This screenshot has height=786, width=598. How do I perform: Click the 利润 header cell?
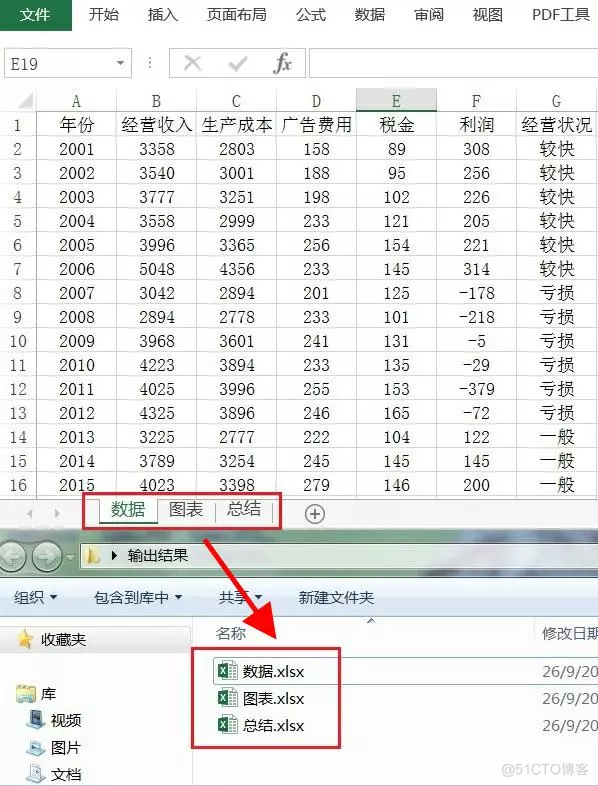476,124
